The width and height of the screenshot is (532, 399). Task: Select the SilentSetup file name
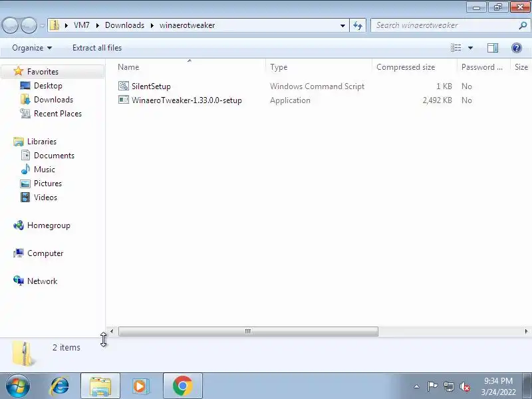(x=151, y=86)
